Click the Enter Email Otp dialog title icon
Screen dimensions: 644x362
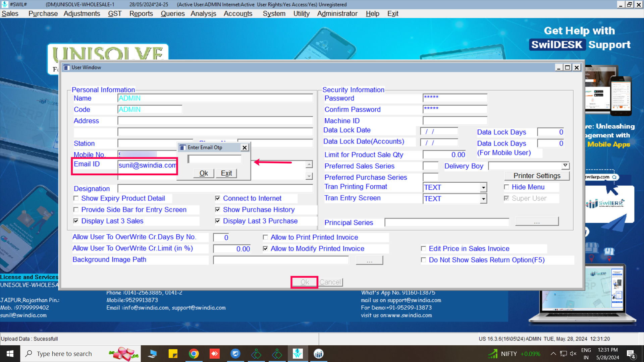click(182, 147)
